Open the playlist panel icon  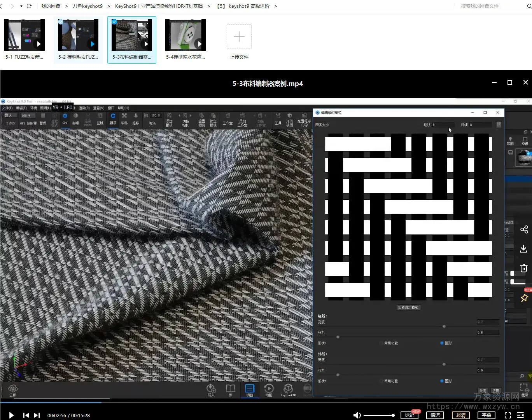tap(521, 415)
